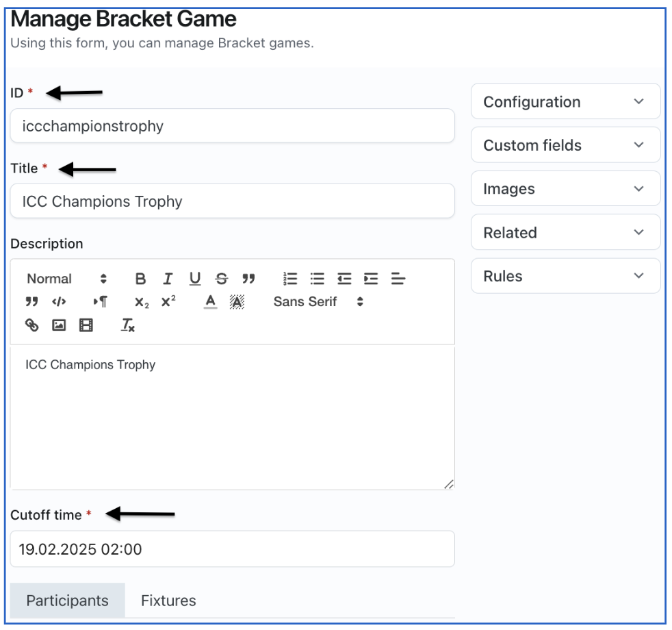Click the ID field containing iccchampionstrophy

(x=232, y=125)
